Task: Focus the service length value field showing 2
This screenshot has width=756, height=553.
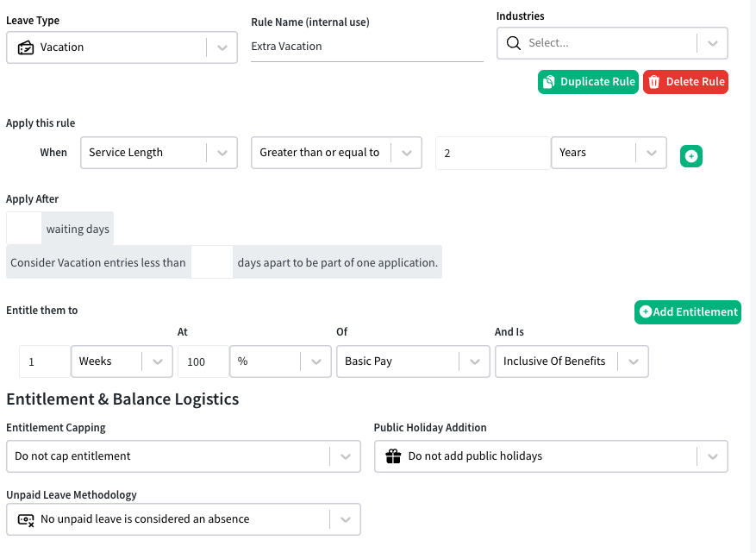Action: point(493,153)
